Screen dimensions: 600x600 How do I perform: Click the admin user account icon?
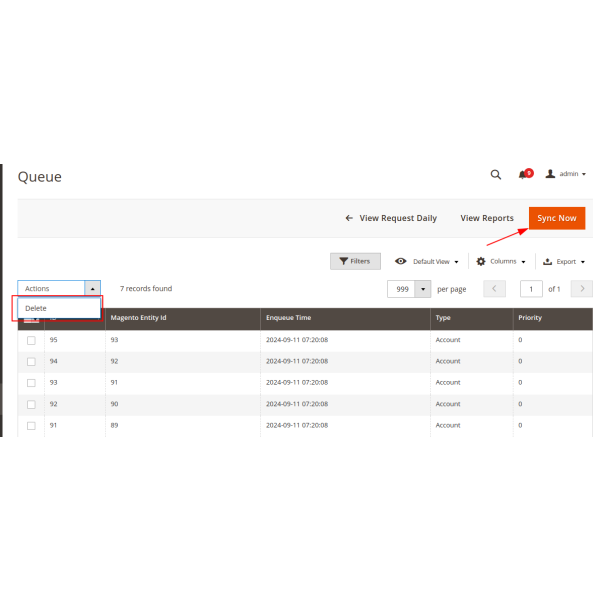(x=550, y=174)
